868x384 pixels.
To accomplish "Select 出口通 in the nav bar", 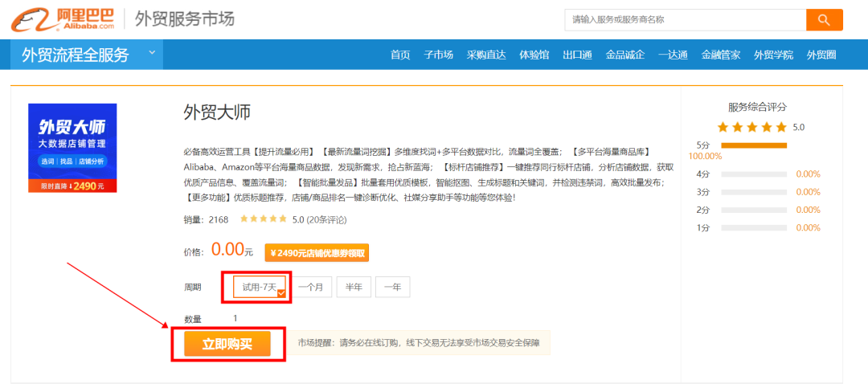I will point(577,55).
